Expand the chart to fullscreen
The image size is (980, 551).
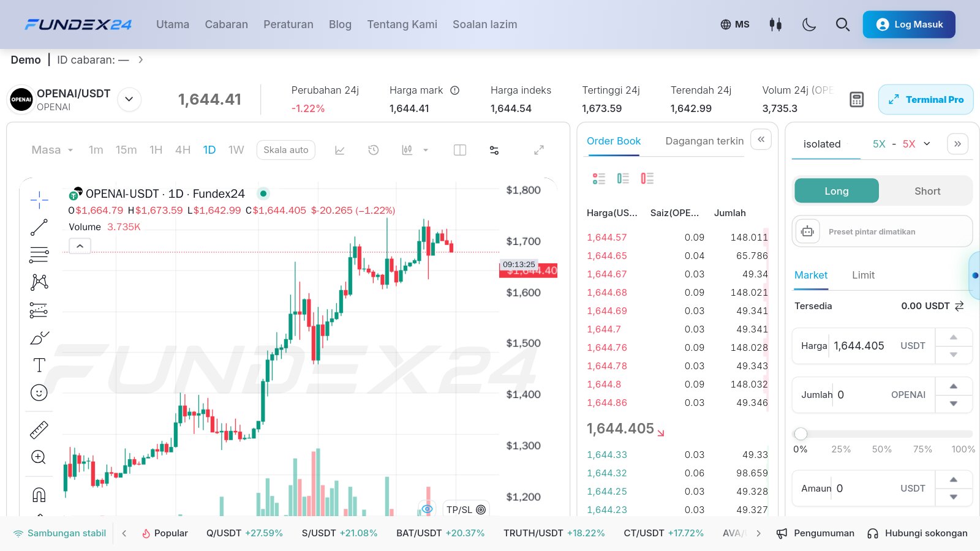tap(539, 150)
